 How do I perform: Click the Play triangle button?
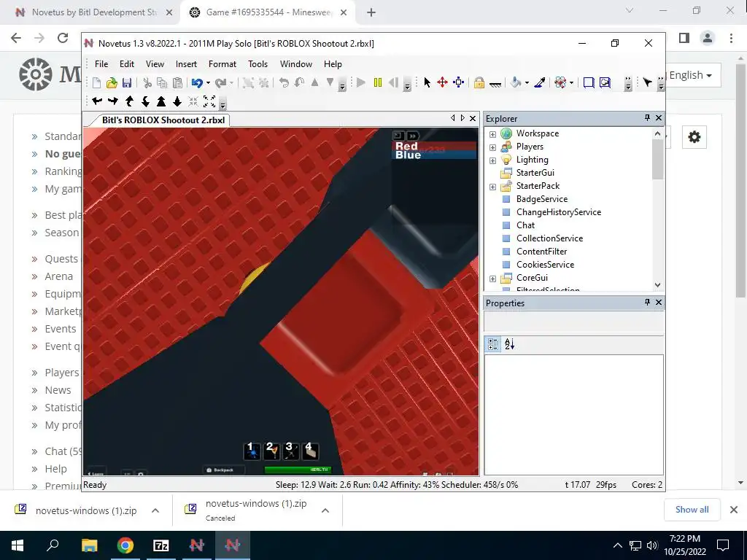[361, 83]
